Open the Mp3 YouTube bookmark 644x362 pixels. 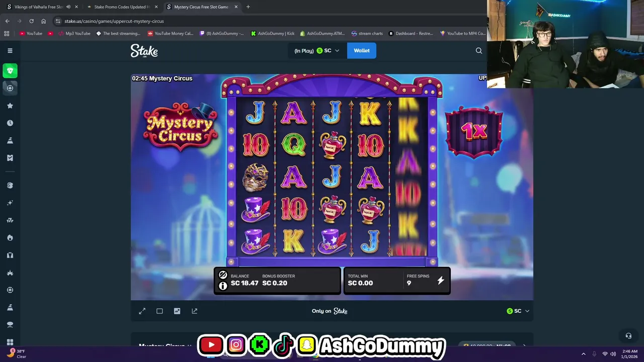[74, 33]
